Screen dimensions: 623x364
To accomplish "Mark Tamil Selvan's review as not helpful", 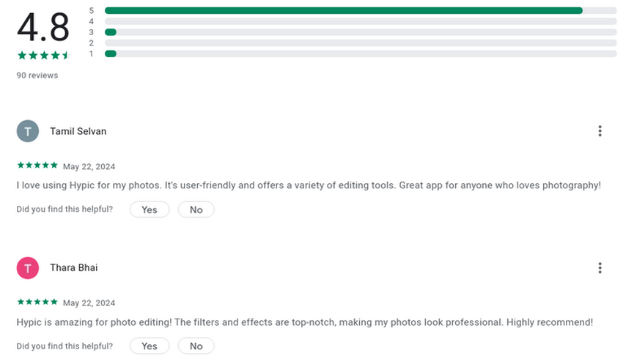I will coord(196,209).
